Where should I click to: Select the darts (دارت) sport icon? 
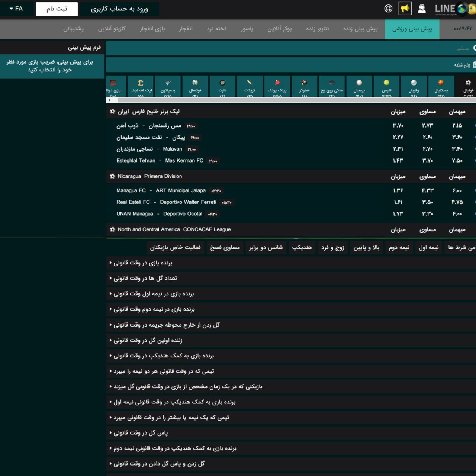coord(222,86)
